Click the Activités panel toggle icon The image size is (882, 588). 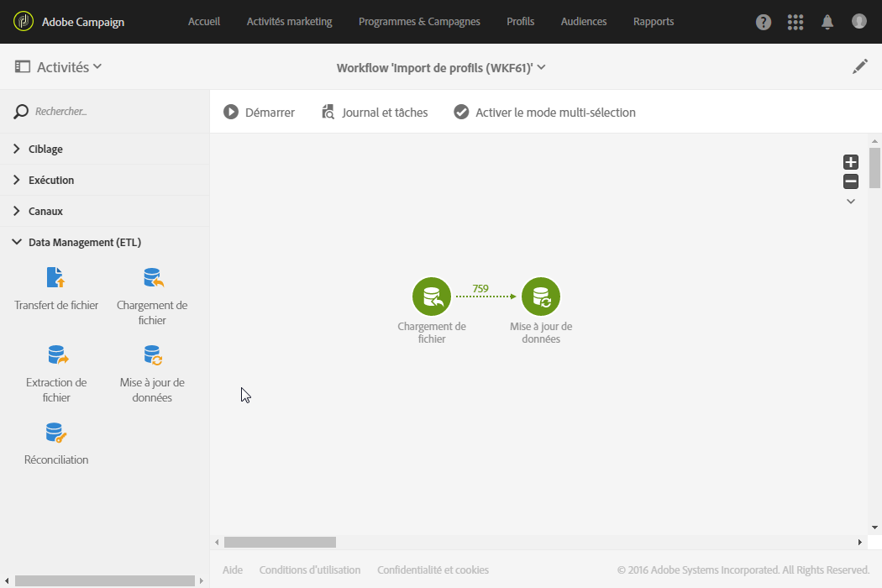tap(22, 66)
